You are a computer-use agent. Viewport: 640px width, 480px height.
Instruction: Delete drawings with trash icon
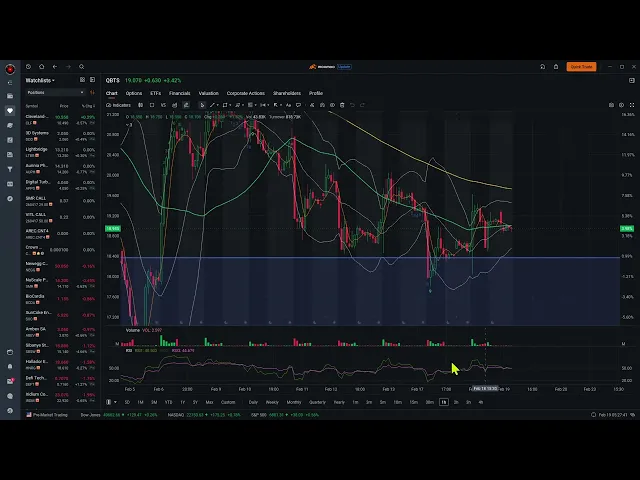342,105
